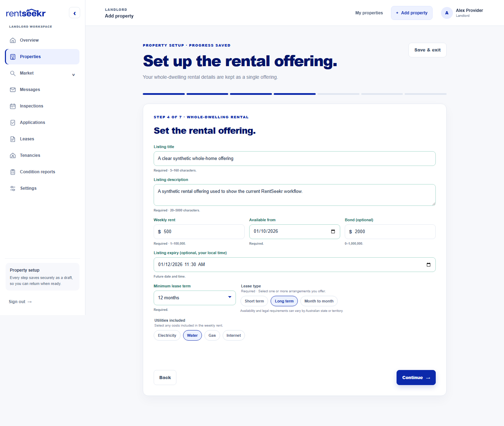Collapse the sidebar with the chevron button
Viewport: 504px width, 426px height.
point(75,13)
